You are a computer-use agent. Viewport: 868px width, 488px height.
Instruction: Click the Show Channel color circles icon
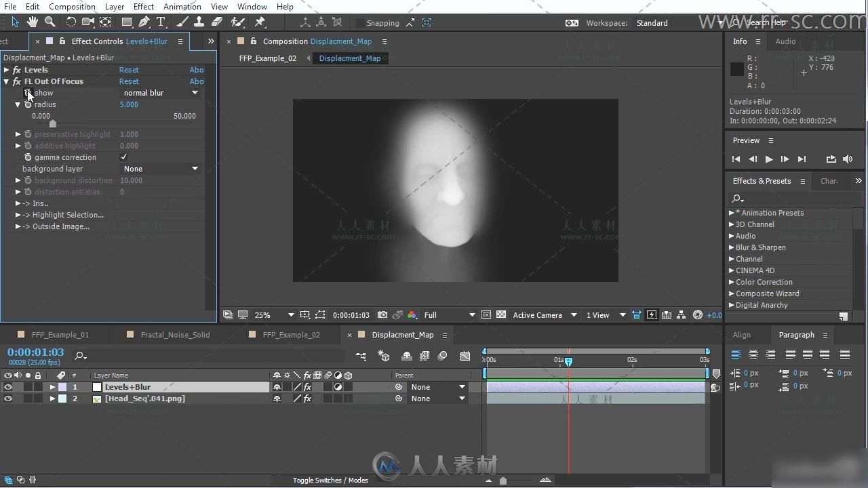412,315
